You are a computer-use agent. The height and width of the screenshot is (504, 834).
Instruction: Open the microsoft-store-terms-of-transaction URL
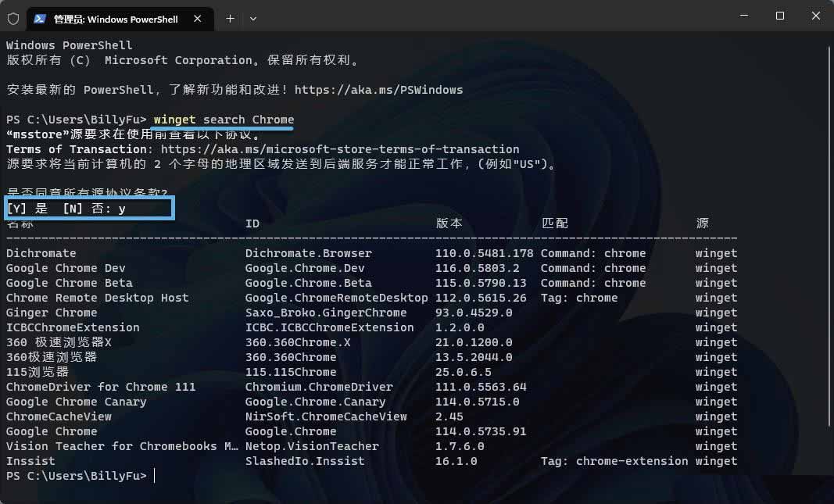pyautogui.click(x=340, y=149)
